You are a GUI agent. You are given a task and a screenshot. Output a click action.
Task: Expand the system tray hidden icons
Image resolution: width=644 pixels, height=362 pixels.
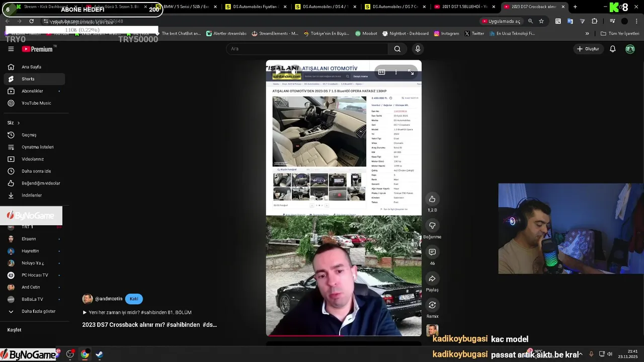[580, 354]
